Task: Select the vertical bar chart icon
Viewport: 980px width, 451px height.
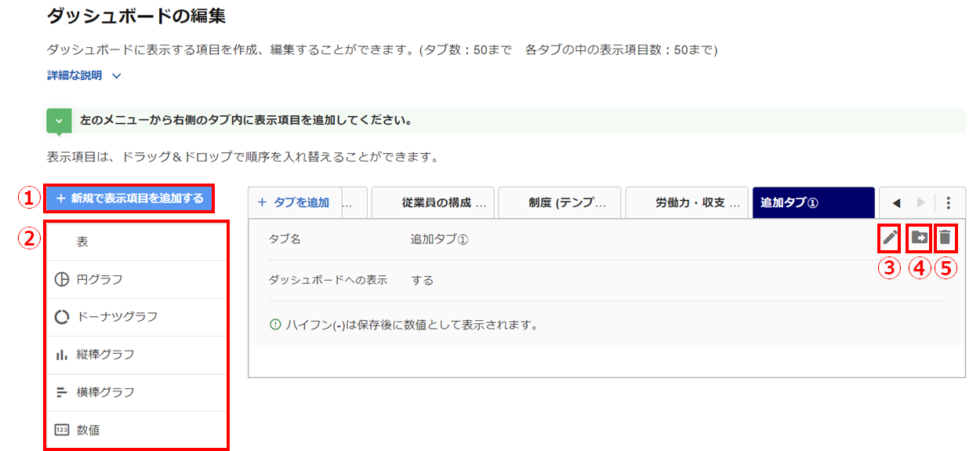Action: [62, 355]
